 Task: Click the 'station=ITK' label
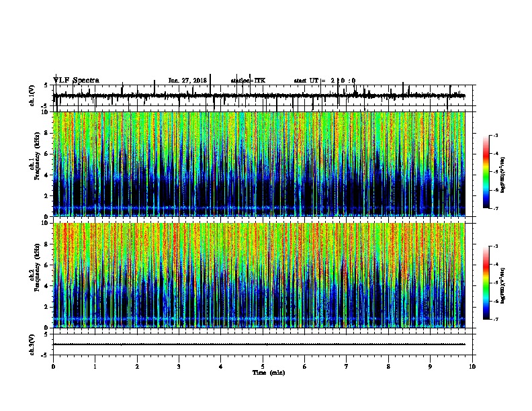point(248,81)
